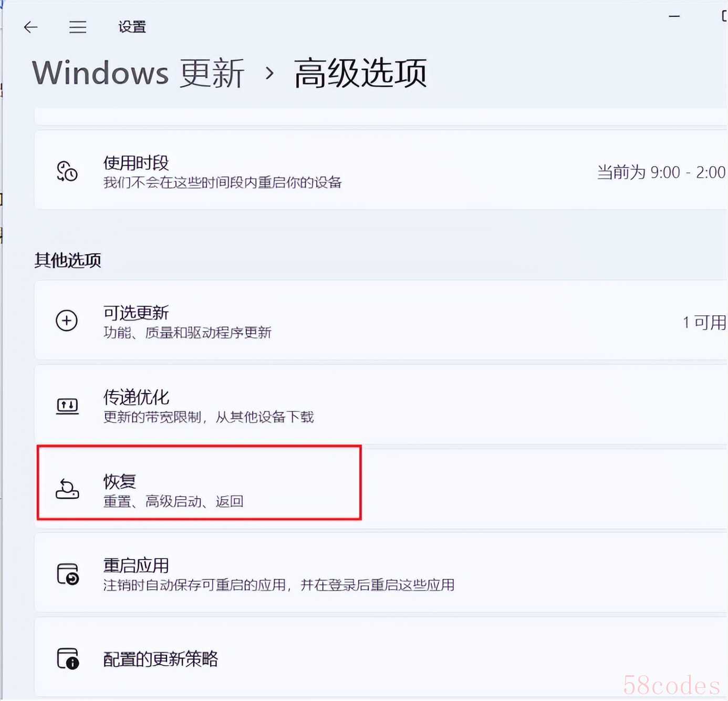Open 恢复 recovery settings
This screenshot has height=701, width=728.
381,489
